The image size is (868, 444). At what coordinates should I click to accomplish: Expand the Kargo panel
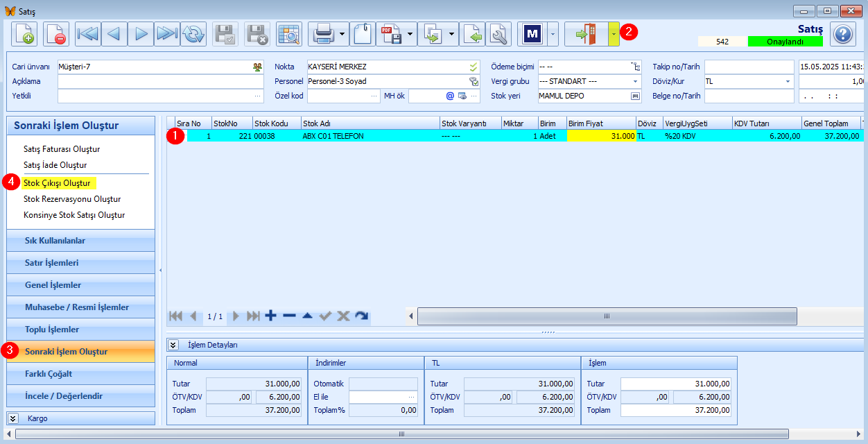[x=13, y=418]
